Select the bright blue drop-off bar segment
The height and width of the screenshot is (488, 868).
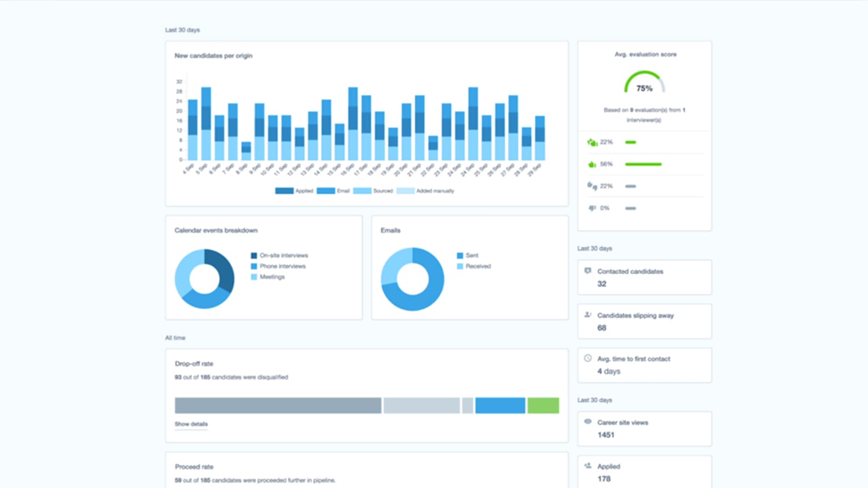(500, 405)
